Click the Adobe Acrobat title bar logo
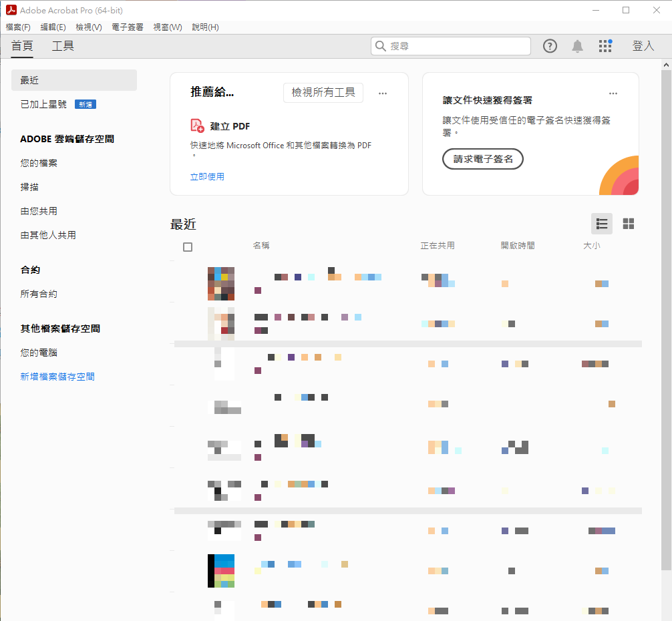 click(11, 10)
